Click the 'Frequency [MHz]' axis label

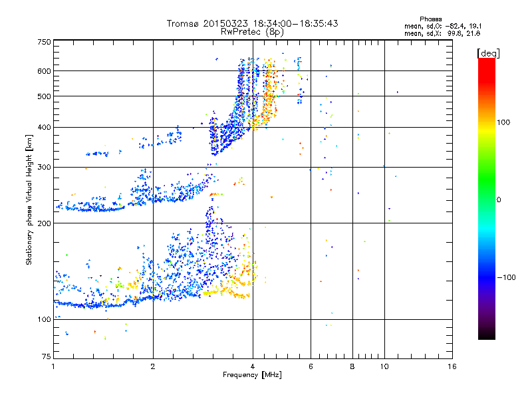click(x=252, y=375)
